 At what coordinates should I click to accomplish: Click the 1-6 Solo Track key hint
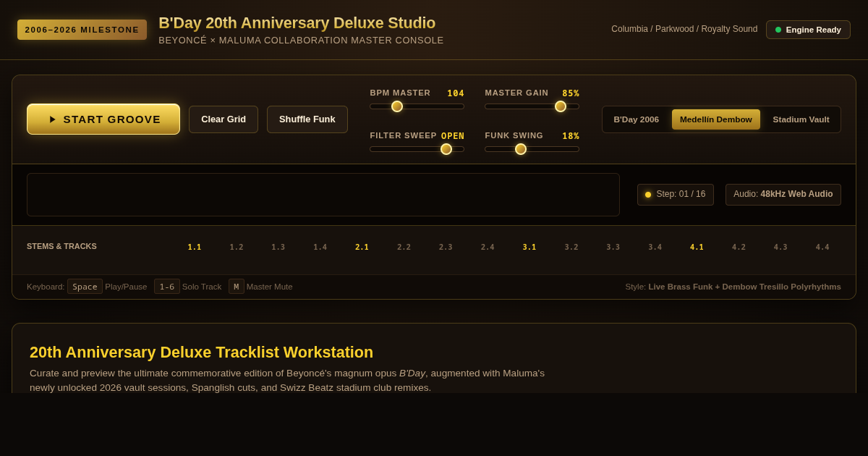(x=167, y=287)
